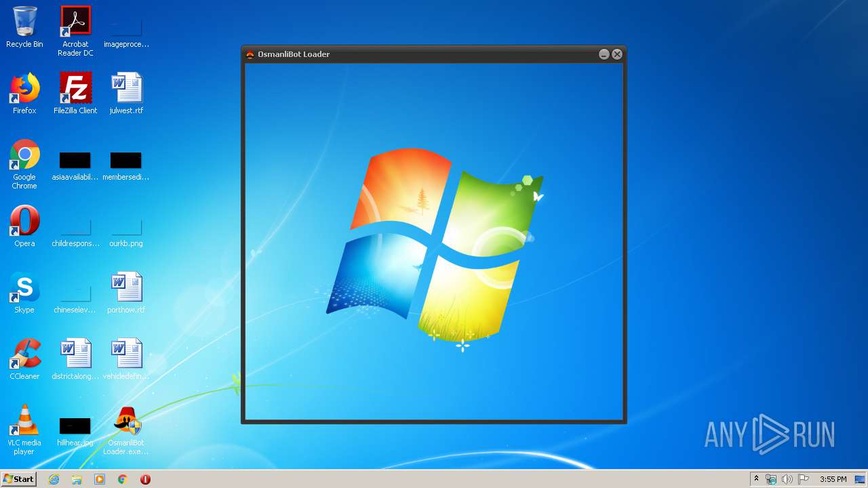Image resolution: width=868 pixels, height=488 pixels.
Task: Open Skype desktop shortcut
Action: click(24, 293)
